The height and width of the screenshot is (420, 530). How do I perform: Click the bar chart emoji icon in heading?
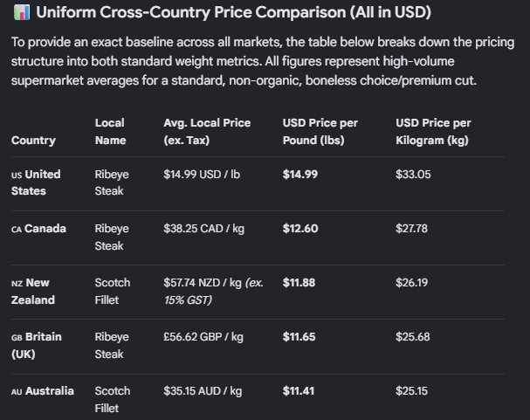point(22,12)
